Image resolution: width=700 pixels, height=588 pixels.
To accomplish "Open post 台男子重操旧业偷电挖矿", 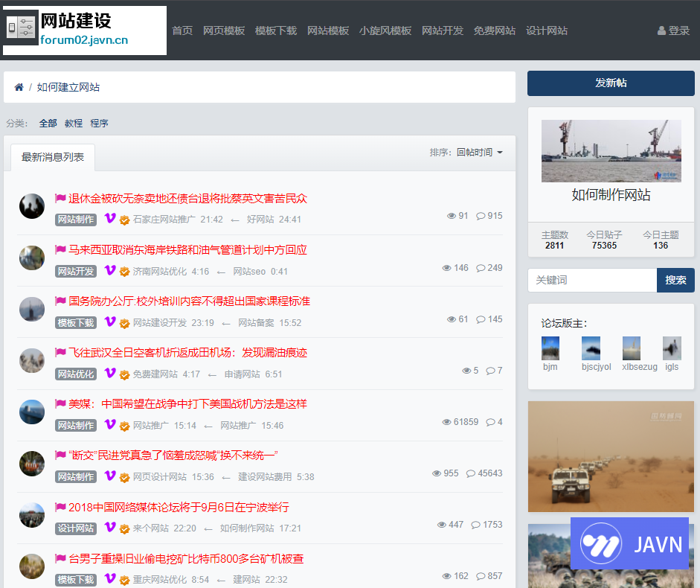I will click(186, 558).
